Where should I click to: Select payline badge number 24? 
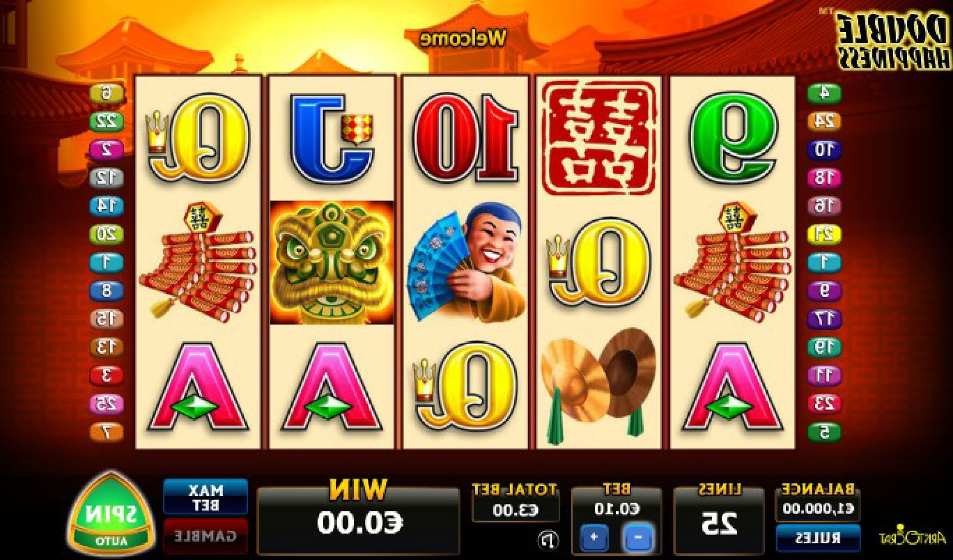tap(824, 121)
